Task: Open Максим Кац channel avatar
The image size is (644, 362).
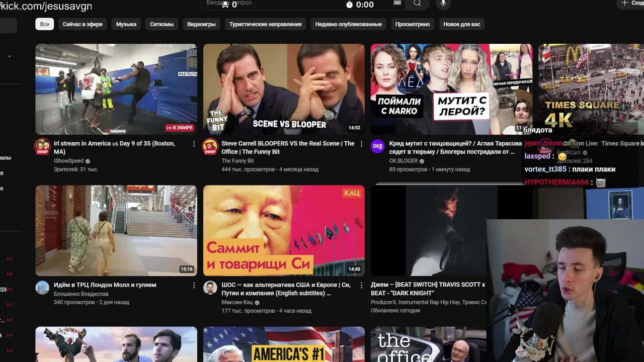Action: 210,288
